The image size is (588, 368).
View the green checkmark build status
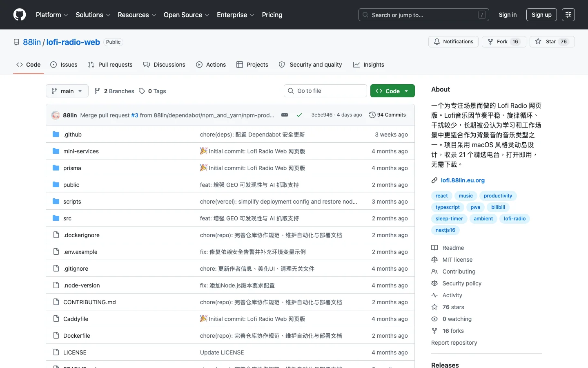[299, 115]
